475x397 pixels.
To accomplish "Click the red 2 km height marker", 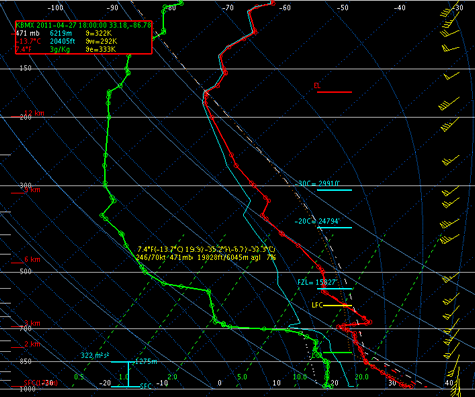I will pyautogui.click(x=32, y=344).
